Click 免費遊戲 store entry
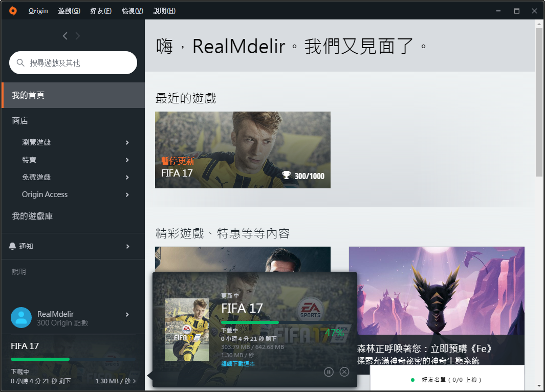 [x=36, y=177]
